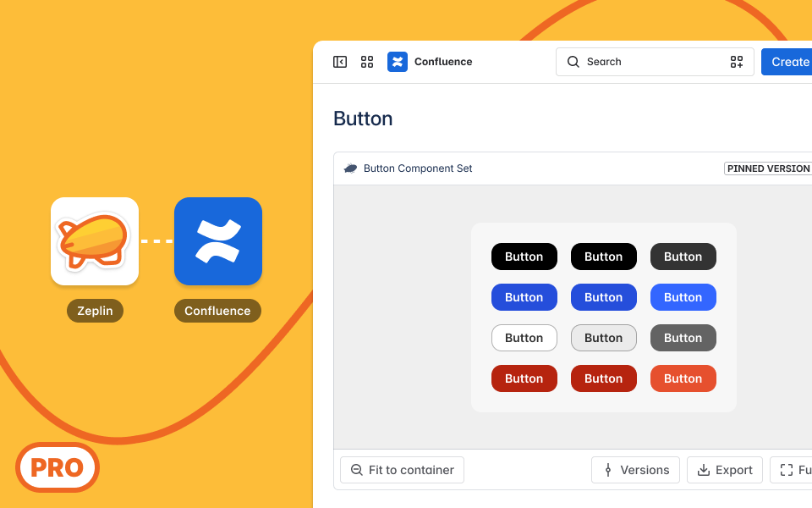812x508 pixels.
Task: Click the dark charcoal Button variant
Action: tap(683, 257)
